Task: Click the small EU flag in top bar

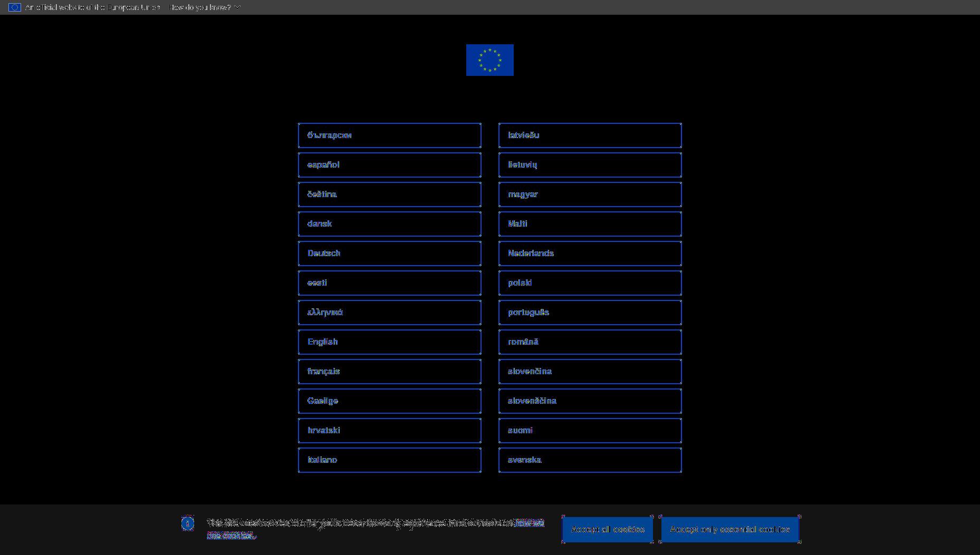Action: tap(15, 7)
